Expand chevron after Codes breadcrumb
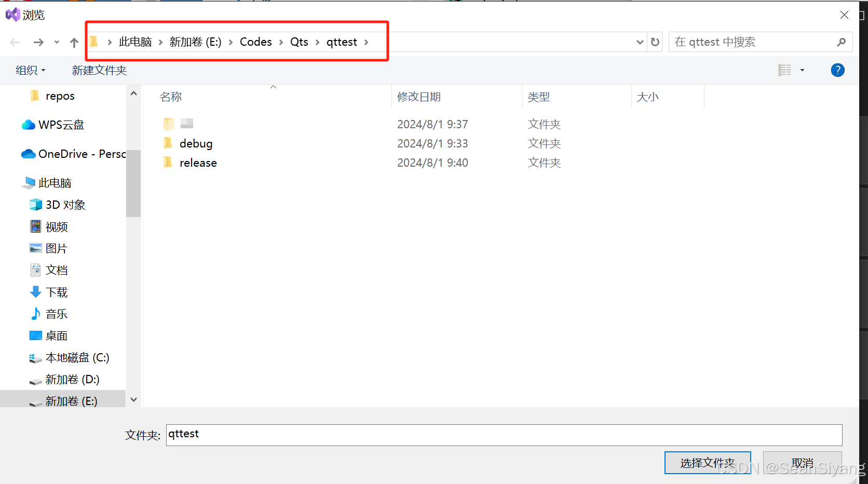Screen dimensions: 868x484 coord(281,42)
